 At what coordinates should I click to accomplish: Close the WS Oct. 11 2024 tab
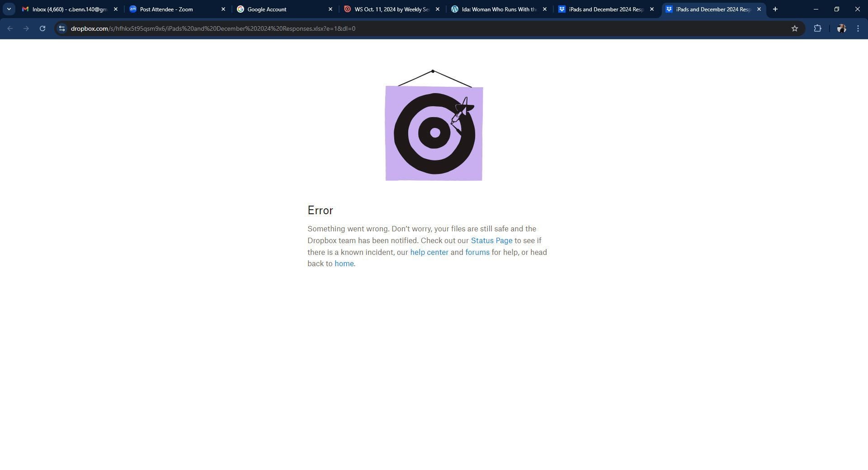[x=437, y=9]
